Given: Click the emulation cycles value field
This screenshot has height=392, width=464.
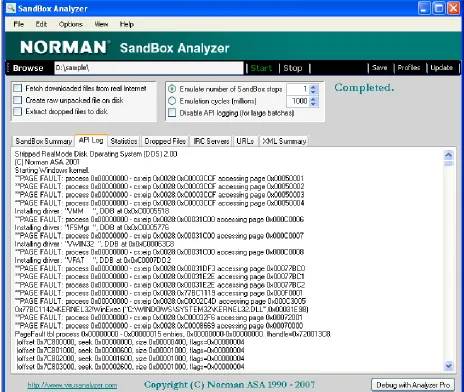Looking at the screenshot, I should pyautogui.click(x=298, y=101).
